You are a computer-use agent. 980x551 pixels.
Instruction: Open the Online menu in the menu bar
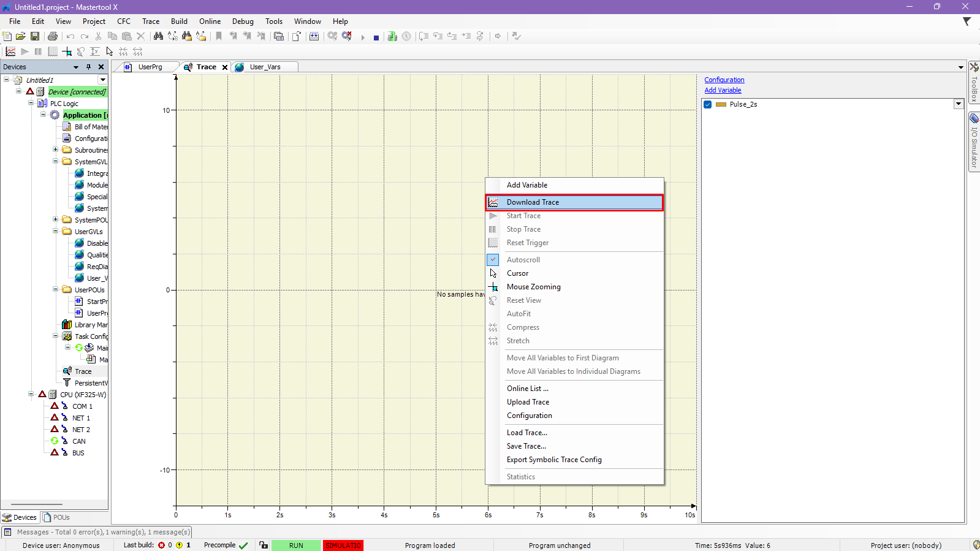click(x=210, y=21)
